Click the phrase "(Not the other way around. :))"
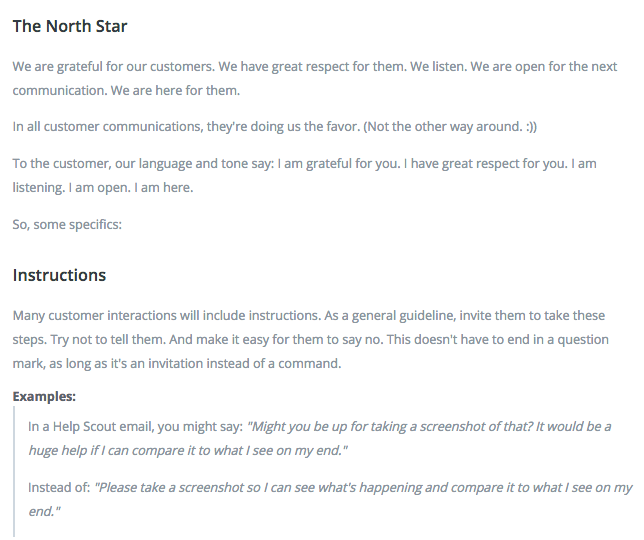The image size is (644, 540). click(450, 126)
